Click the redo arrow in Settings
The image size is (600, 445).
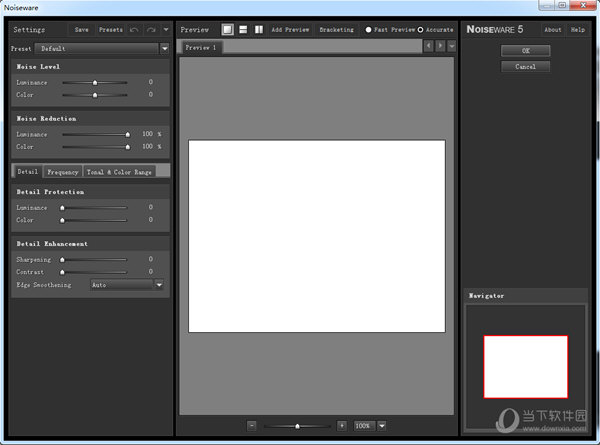pos(150,30)
